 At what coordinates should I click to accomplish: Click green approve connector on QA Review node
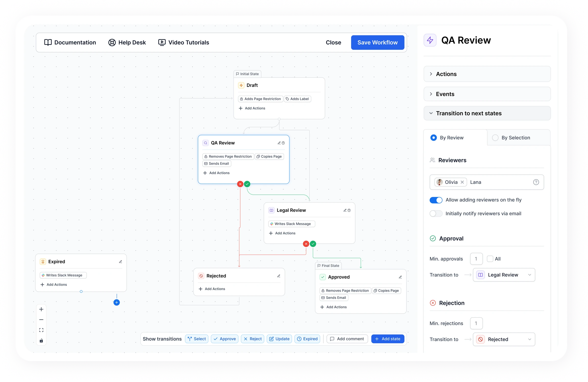(247, 184)
